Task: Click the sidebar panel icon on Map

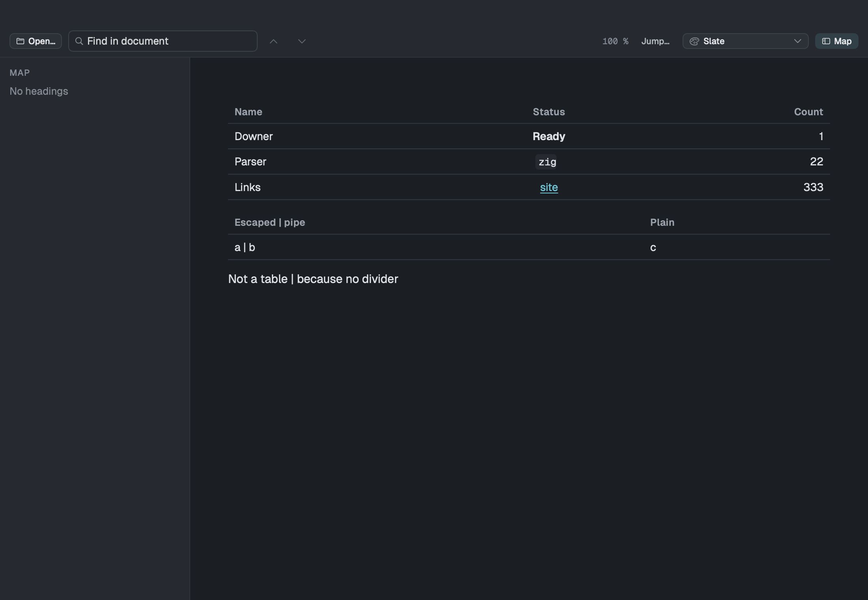Action: pos(826,41)
